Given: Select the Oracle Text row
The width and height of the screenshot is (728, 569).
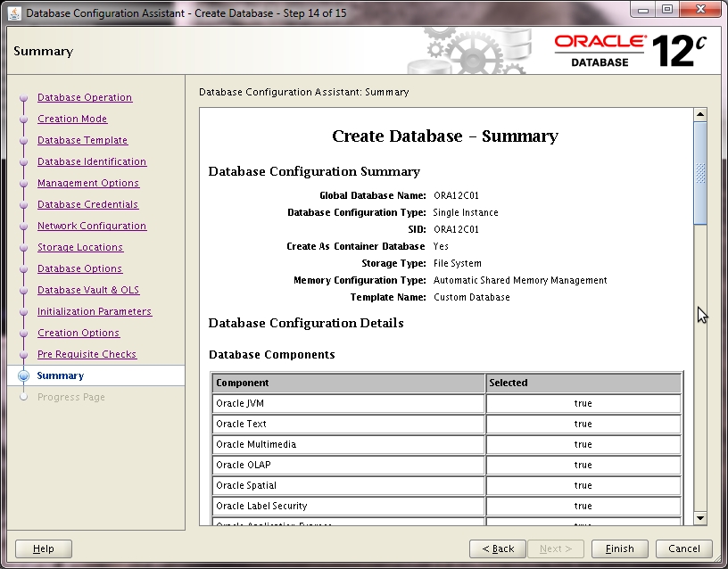Looking at the screenshot, I should click(x=447, y=424).
